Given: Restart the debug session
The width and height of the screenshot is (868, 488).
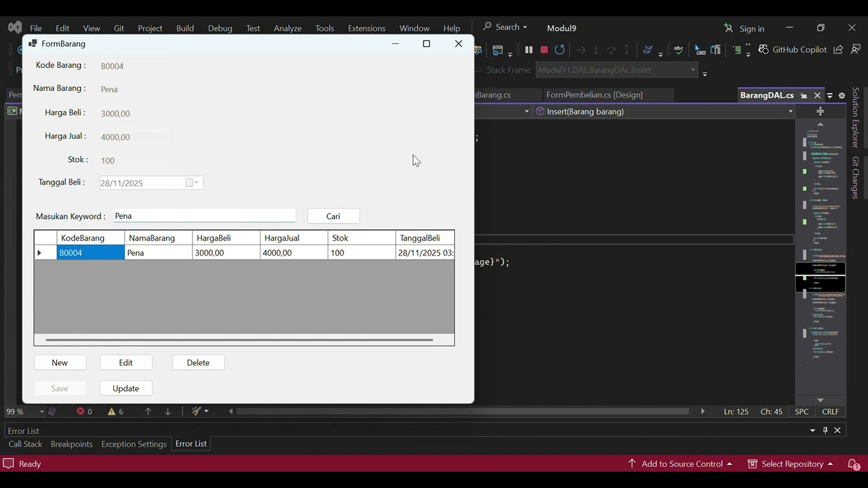Looking at the screenshot, I should pyautogui.click(x=559, y=49).
